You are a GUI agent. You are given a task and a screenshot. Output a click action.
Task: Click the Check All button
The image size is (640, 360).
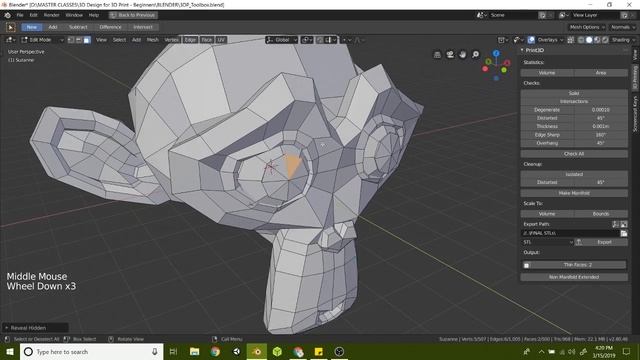(x=574, y=154)
